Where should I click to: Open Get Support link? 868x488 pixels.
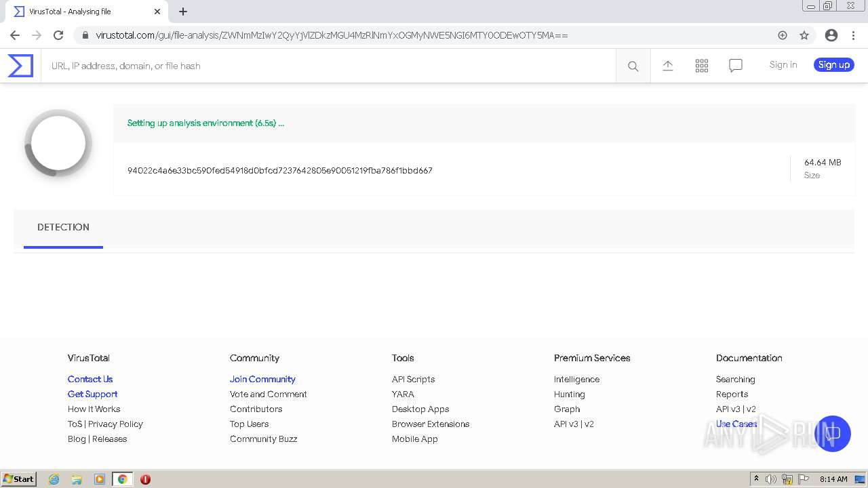(x=92, y=394)
